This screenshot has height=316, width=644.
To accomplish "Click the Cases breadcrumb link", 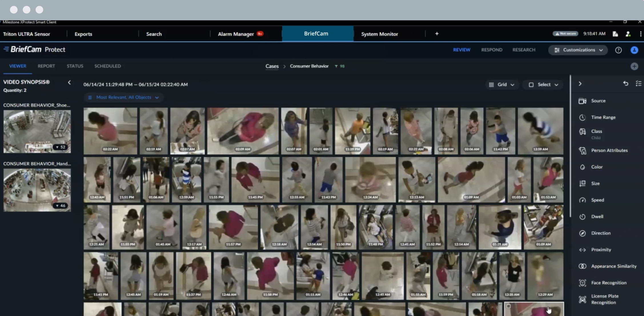I will [x=272, y=66].
